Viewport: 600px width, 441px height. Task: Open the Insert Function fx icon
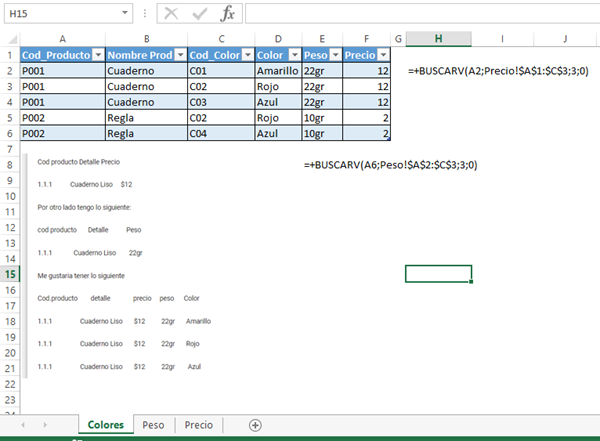pos(228,14)
